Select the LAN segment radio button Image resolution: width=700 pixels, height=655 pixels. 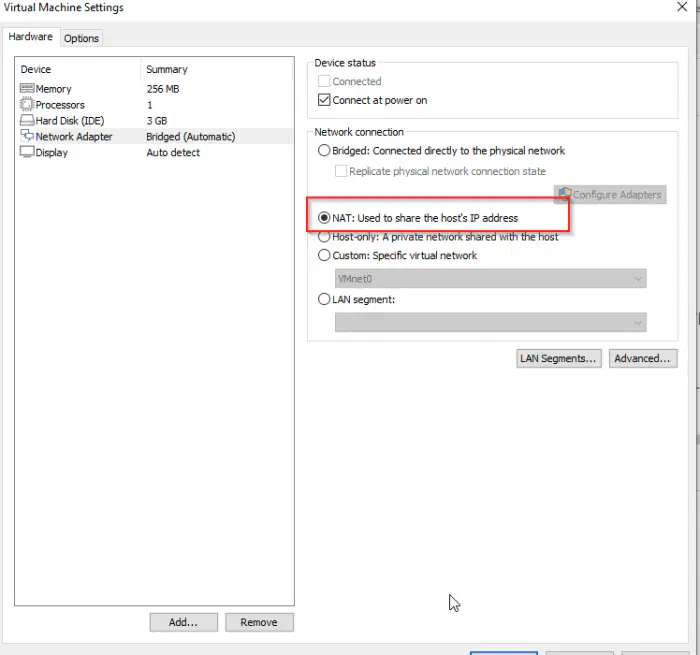(324, 299)
